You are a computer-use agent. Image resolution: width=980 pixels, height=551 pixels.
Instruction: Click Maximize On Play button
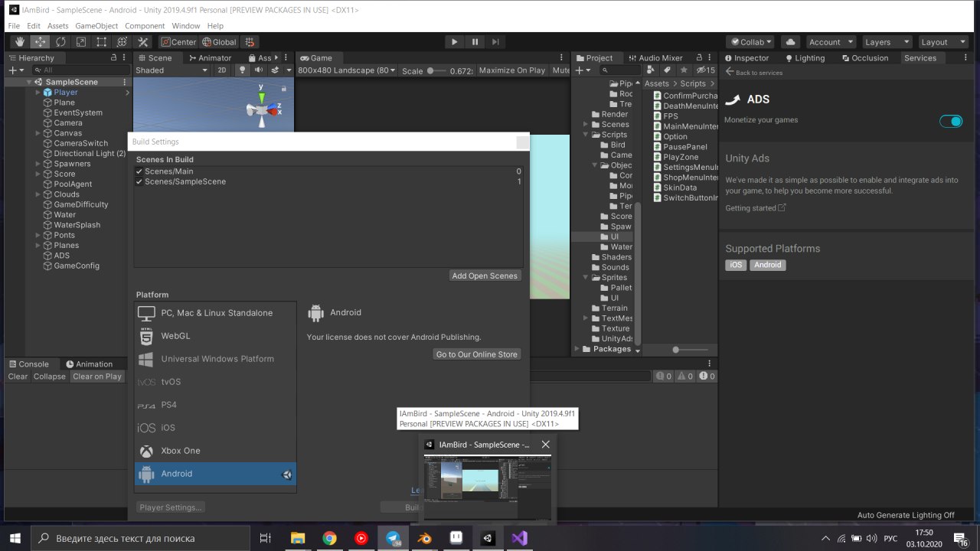[x=512, y=70]
